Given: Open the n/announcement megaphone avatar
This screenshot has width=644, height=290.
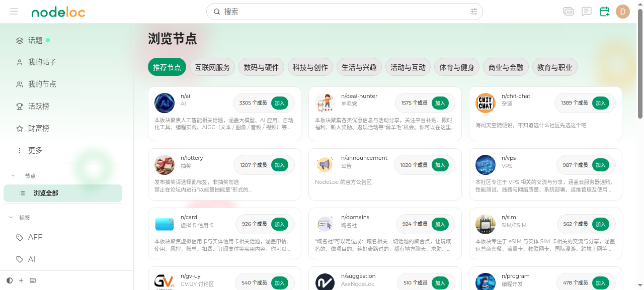Looking at the screenshot, I should [325, 165].
